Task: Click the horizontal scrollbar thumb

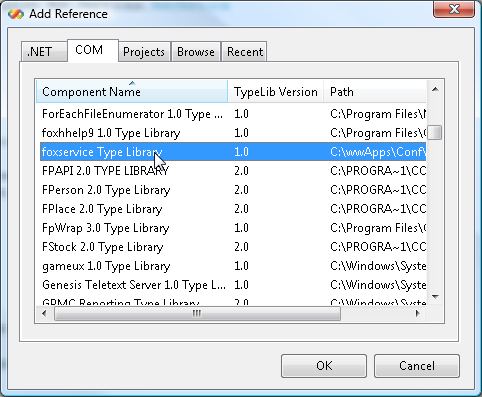Action: click(x=197, y=313)
